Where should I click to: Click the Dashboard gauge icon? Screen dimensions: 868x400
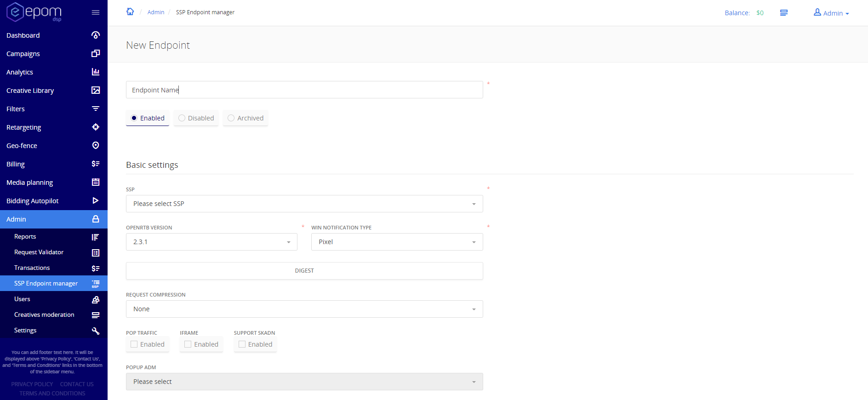click(x=96, y=35)
